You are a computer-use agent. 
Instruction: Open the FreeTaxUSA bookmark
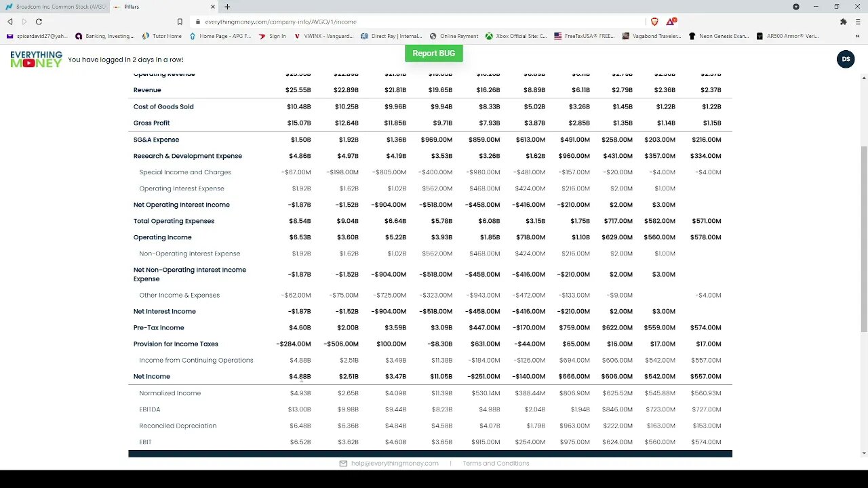tap(585, 36)
